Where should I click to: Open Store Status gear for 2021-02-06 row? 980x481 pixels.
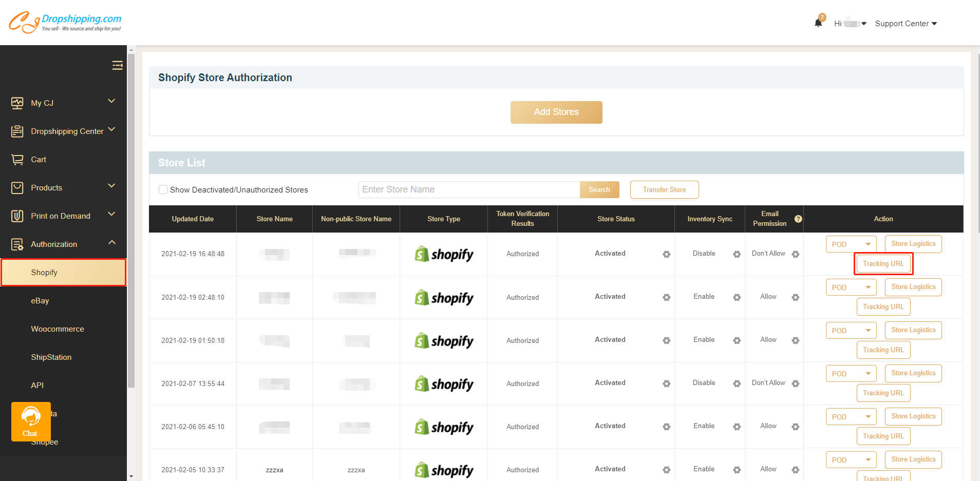(x=667, y=427)
